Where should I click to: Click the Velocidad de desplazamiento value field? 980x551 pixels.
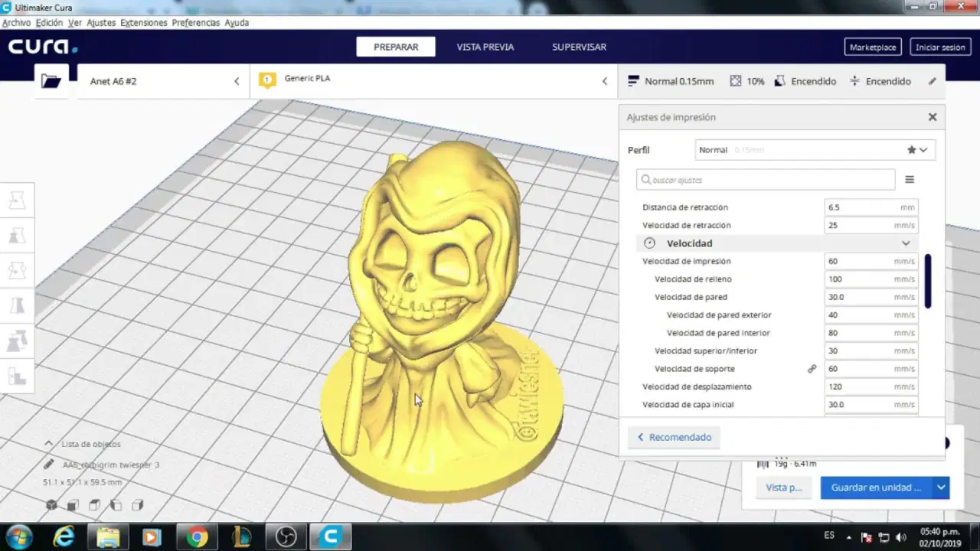(871, 387)
